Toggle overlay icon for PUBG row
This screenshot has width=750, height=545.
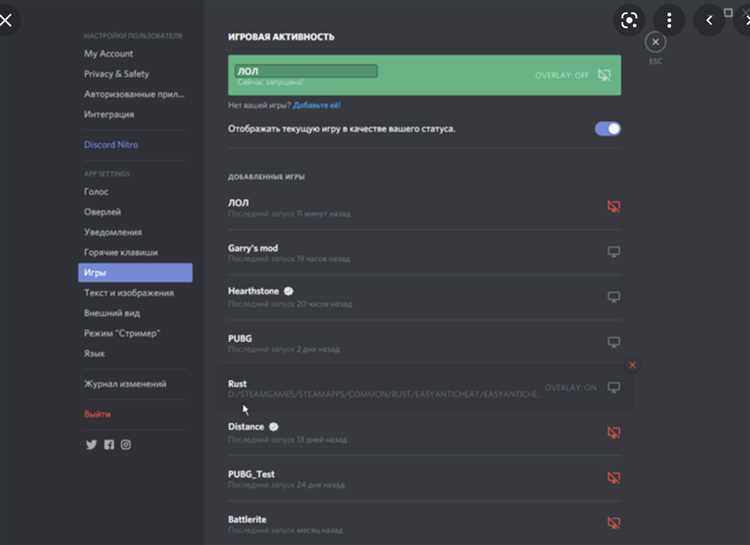pyautogui.click(x=614, y=342)
